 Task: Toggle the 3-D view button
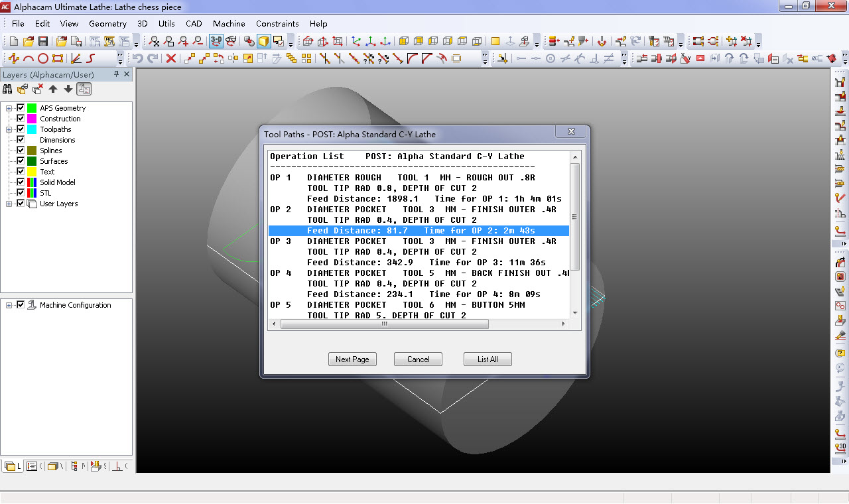[x=216, y=41]
